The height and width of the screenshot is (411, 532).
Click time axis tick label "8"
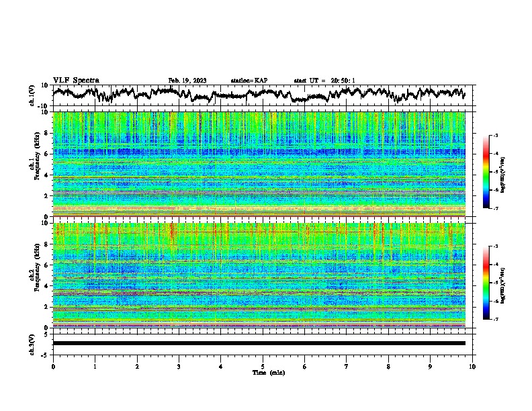[388, 367]
